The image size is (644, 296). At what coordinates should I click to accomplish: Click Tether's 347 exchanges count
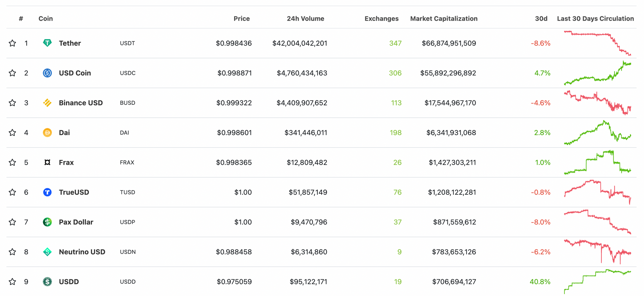(395, 43)
